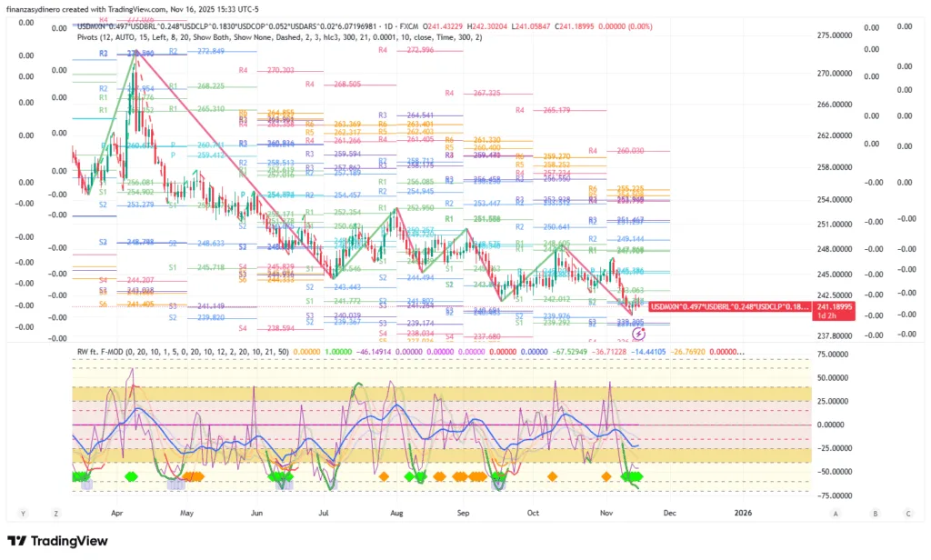Click the C scale button at bottom right

point(906,513)
